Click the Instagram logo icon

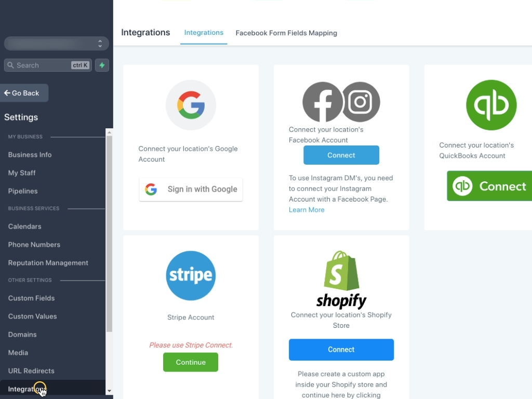(x=361, y=102)
